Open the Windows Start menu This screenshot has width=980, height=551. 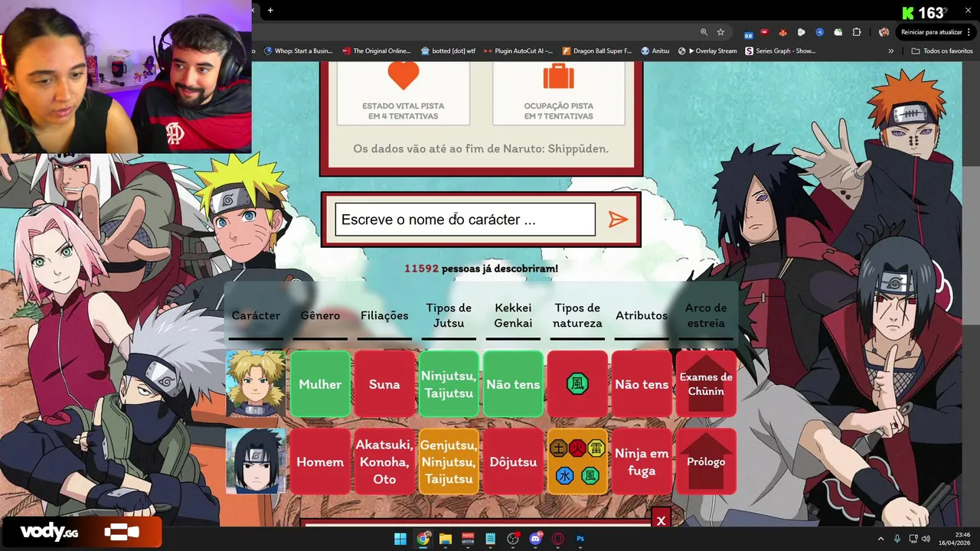(x=400, y=539)
